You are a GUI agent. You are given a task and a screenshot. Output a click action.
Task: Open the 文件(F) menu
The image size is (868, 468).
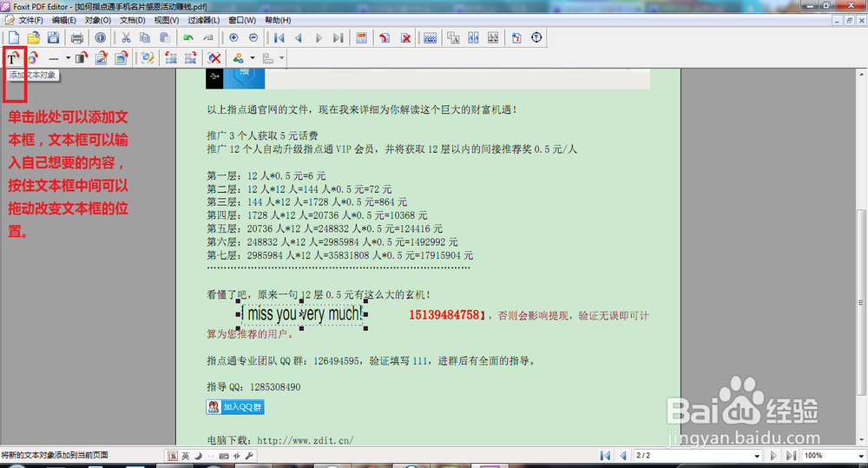tap(31, 20)
